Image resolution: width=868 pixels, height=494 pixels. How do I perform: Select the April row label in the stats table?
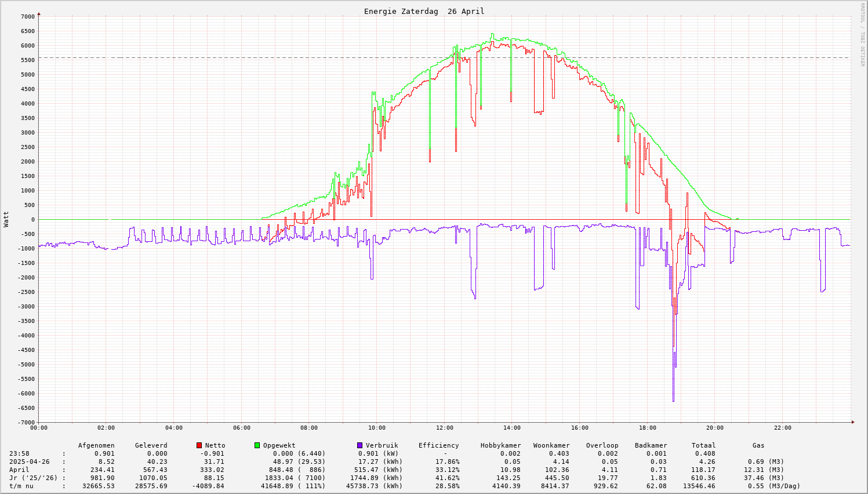(x=19, y=470)
